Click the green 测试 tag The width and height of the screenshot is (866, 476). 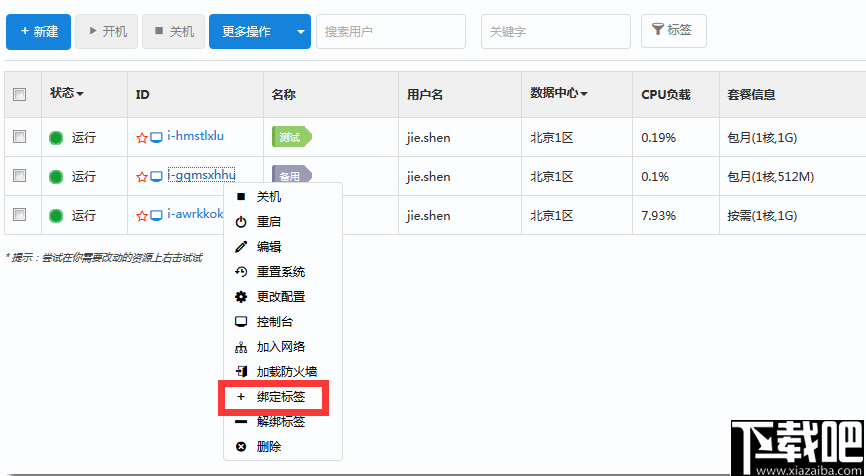(292, 137)
